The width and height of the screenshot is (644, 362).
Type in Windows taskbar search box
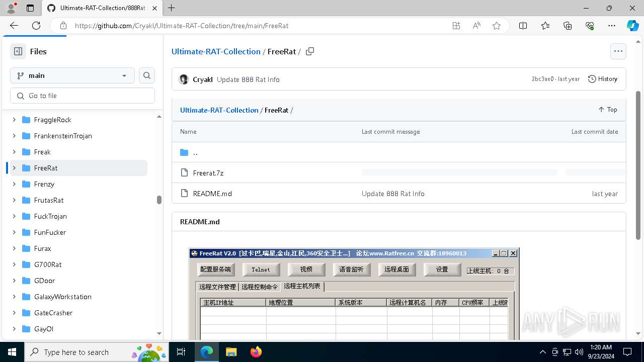98,352
